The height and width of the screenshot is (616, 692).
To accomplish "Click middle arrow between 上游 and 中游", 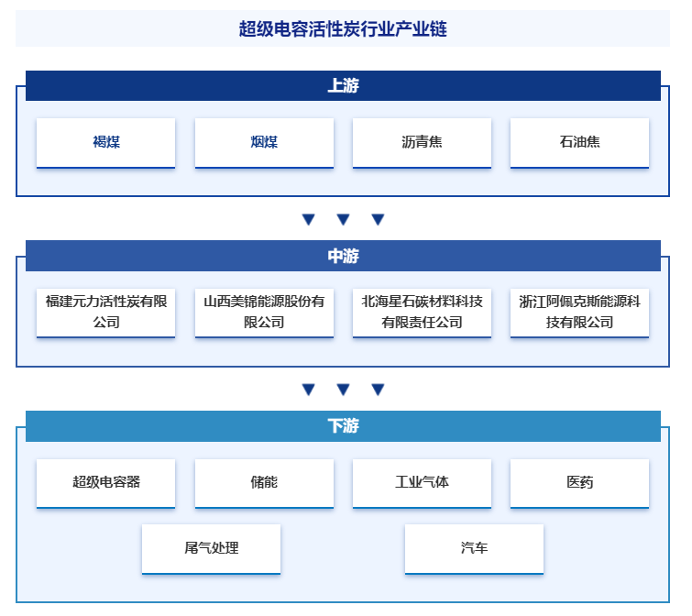I will 343,220.
